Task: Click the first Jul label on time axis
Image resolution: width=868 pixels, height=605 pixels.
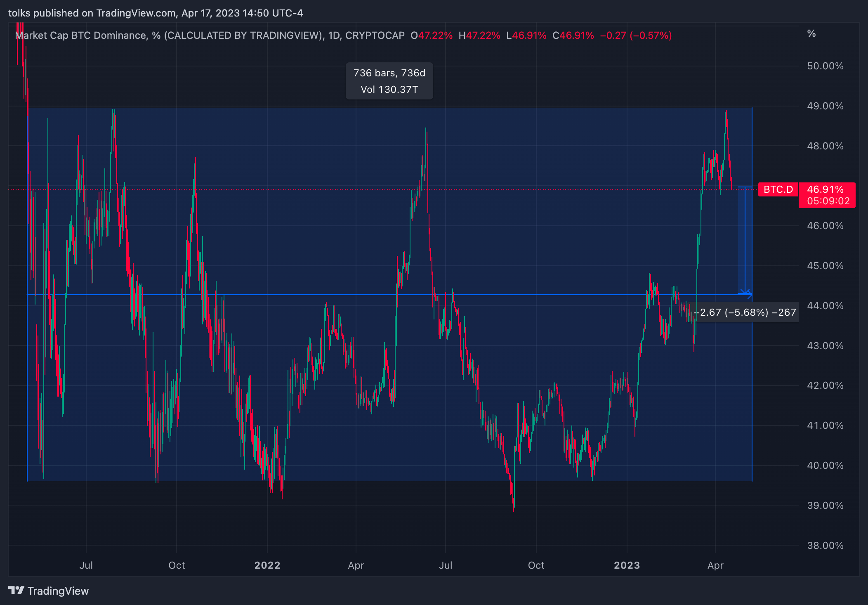Action: [86, 565]
